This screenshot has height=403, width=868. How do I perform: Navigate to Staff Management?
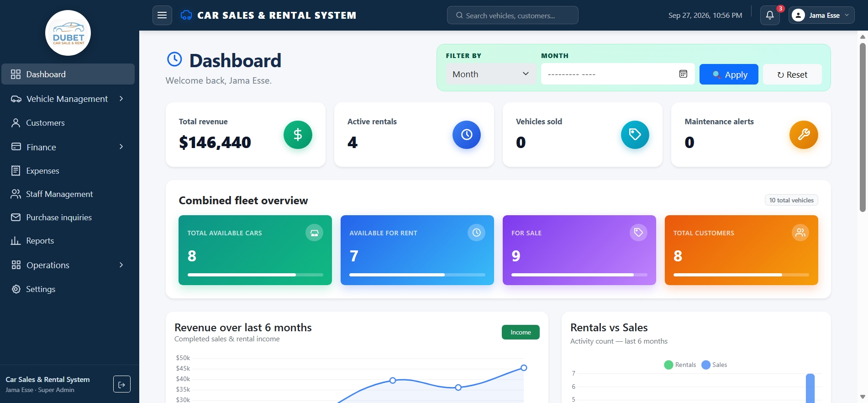[68, 194]
